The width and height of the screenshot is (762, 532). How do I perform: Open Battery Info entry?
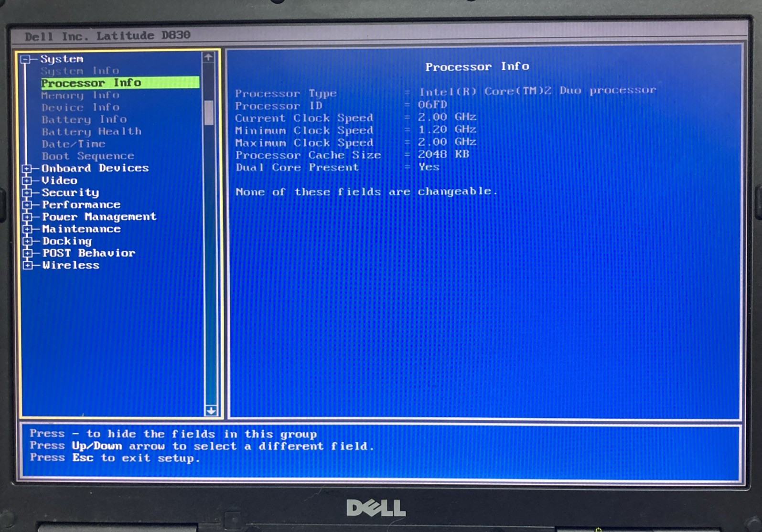84,119
